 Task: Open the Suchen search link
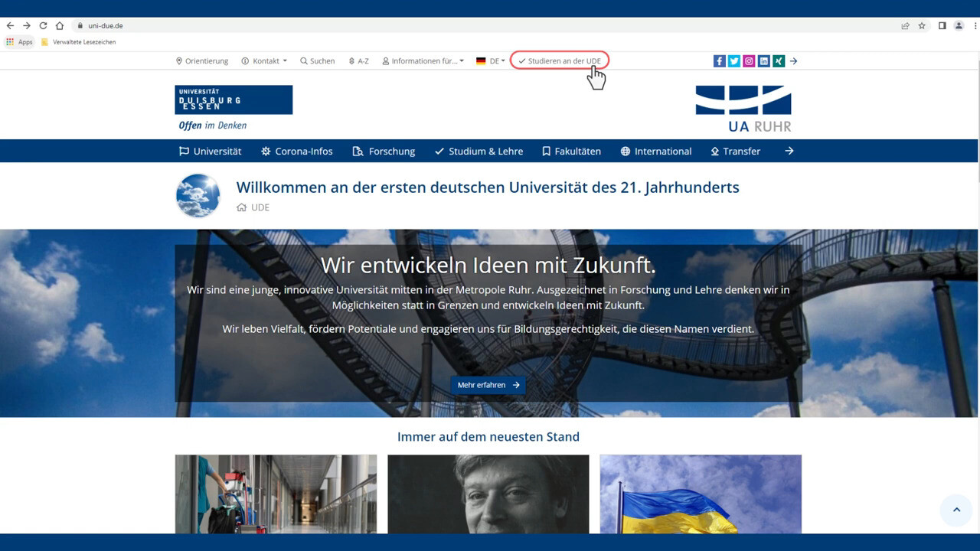317,61
